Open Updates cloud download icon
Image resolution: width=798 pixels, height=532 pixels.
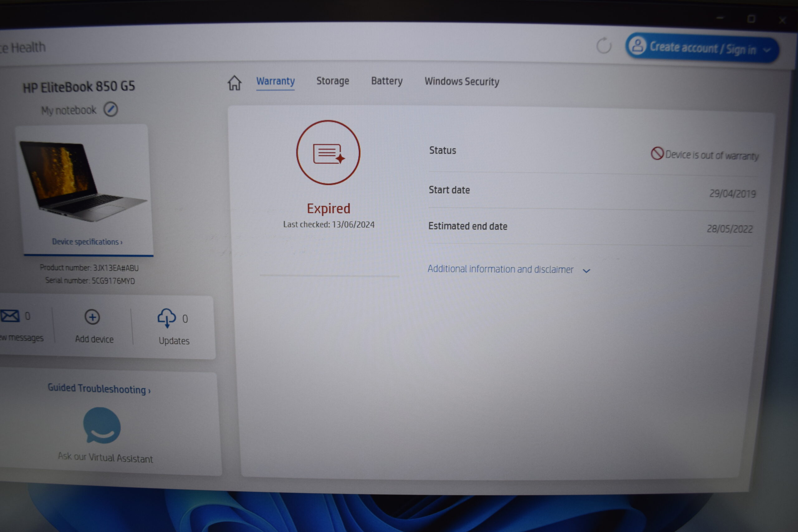coord(166,318)
